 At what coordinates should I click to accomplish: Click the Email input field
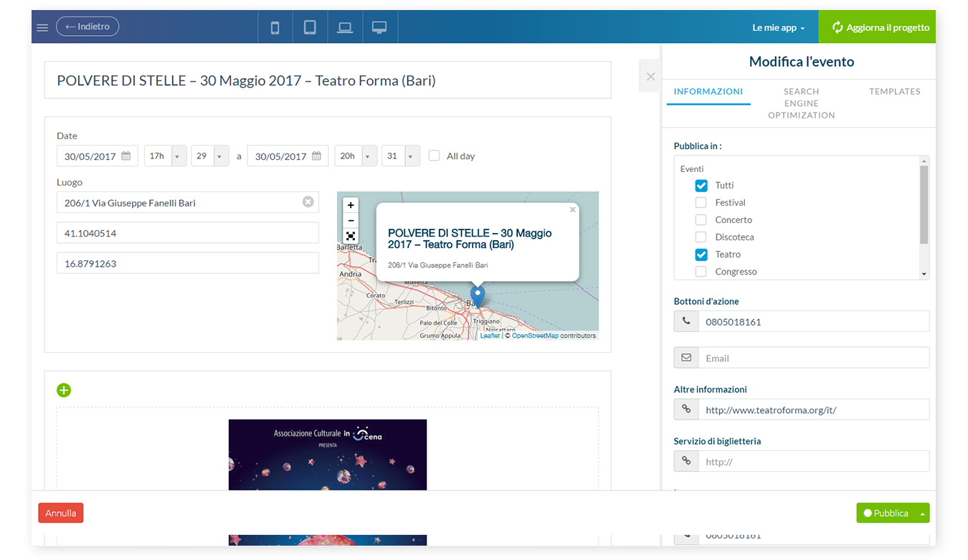pos(814,358)
